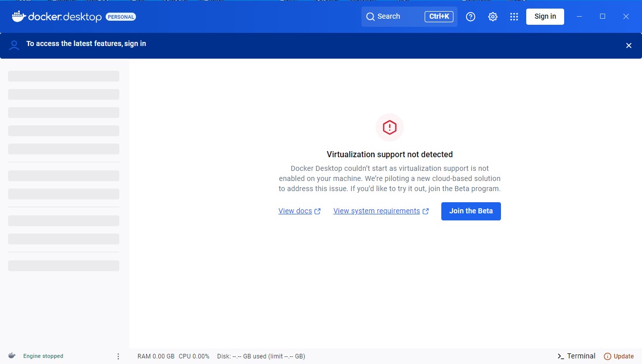
Task: Open the View docs link
Action: coord(295,211)
